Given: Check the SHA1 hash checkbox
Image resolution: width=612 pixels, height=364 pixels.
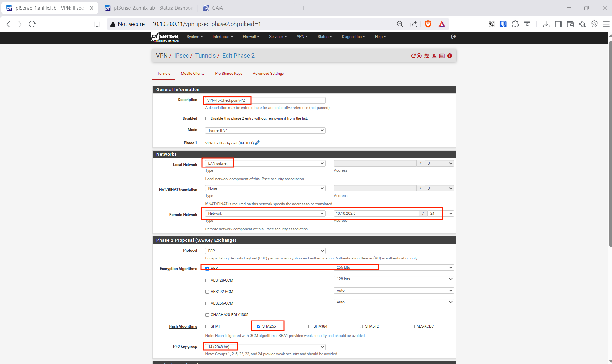Looking at the screenshot, I should point(207,326).
